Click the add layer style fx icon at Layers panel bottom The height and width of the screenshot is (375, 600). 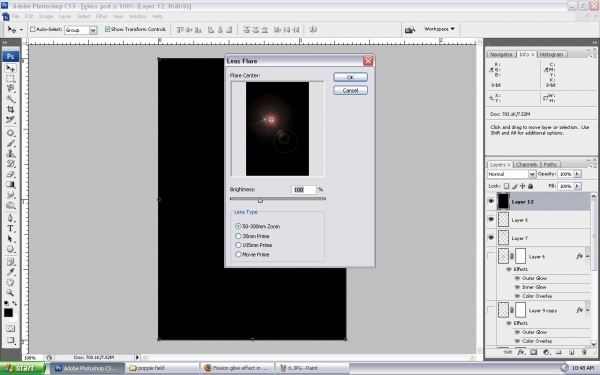[x=521, y=352]
